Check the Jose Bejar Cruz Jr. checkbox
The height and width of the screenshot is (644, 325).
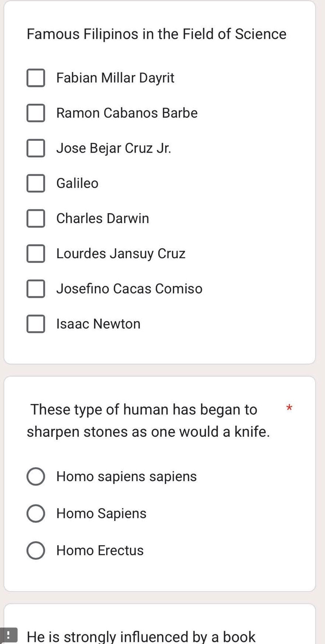tap(36, 148)
